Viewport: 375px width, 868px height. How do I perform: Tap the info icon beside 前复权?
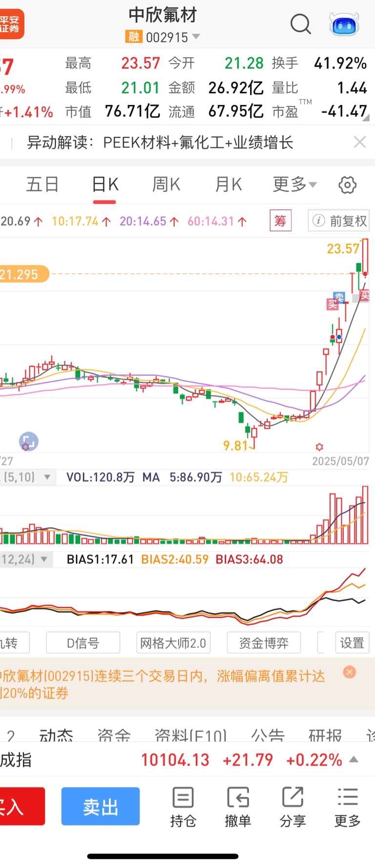(319, 221)
